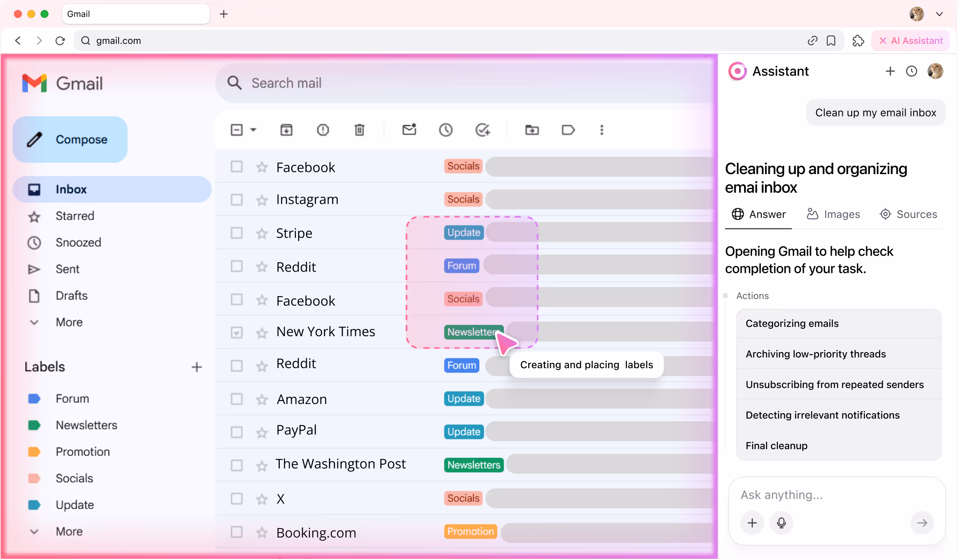
Task: Click the gmail.com address bar
Action: tap(459, 41)
